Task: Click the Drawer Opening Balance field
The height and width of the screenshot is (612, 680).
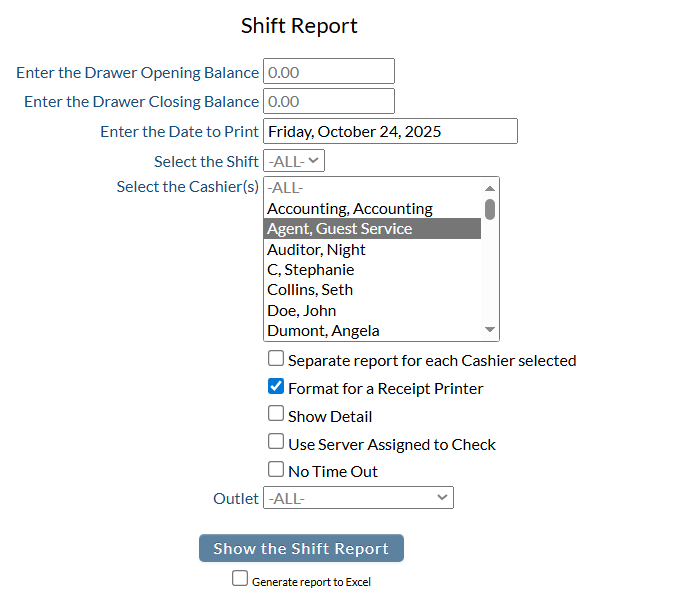Action: pos(328,72)
